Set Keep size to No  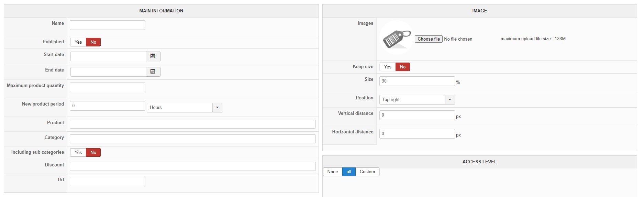pos(403,67)
